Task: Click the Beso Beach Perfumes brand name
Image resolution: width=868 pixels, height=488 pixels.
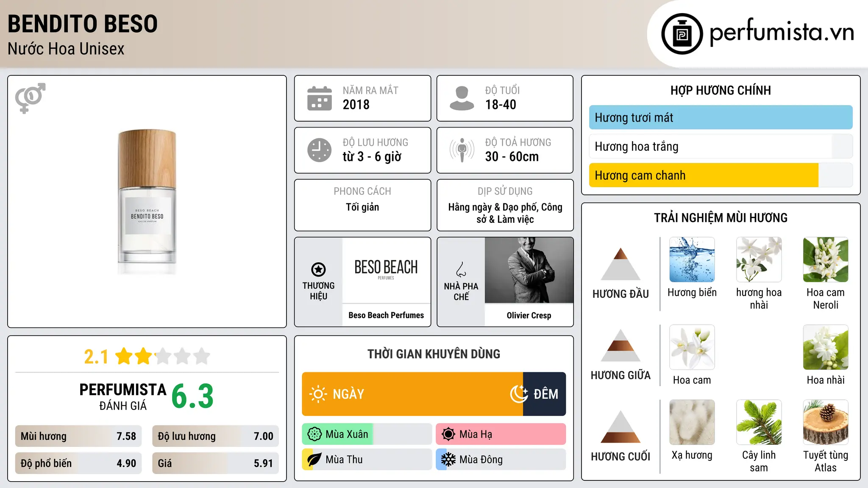Action: 386,315
